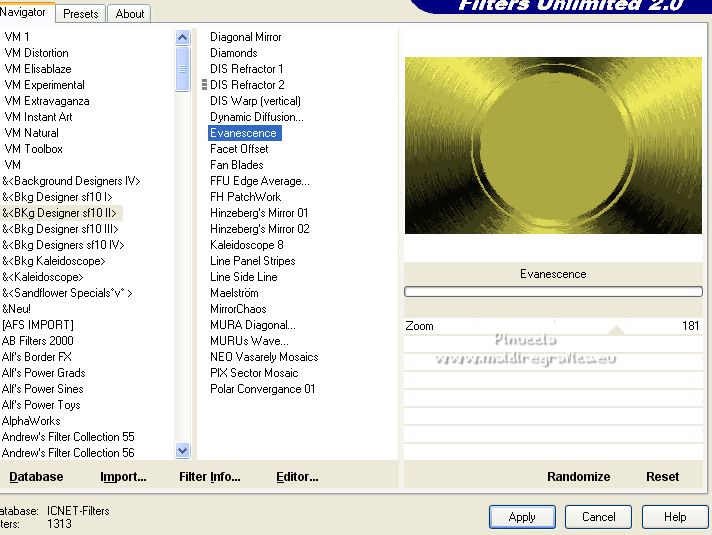Image resolution: width=712 pixels, height=535 pixels.
Task: Choose the DIS Refractor 1 filter
Action: click(247, 69)
